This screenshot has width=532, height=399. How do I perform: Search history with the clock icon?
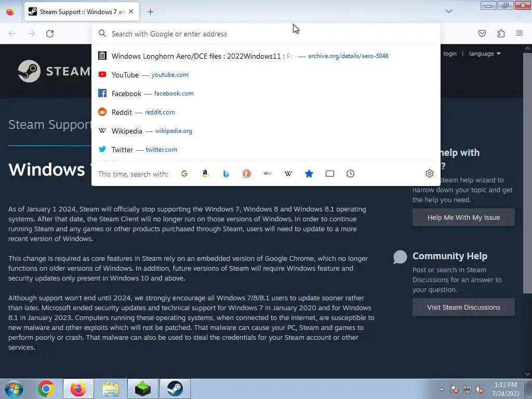[351, 174]
